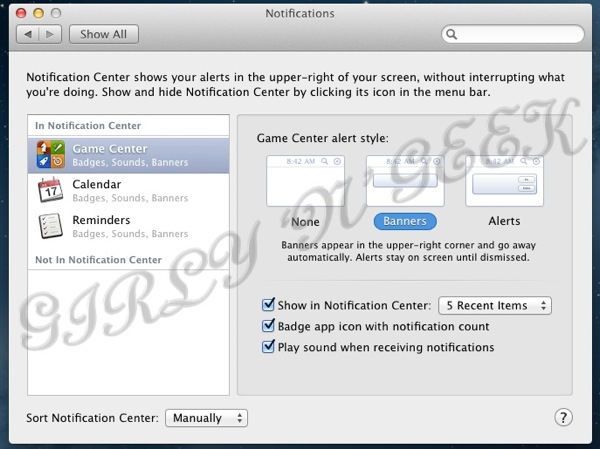
Task: Select the Banners style preview thumbnail
Action: 405,181
